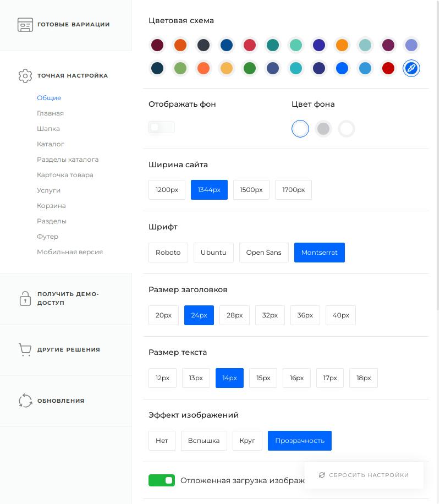Click the Ready Variations layout icon

tap(25, 25)
